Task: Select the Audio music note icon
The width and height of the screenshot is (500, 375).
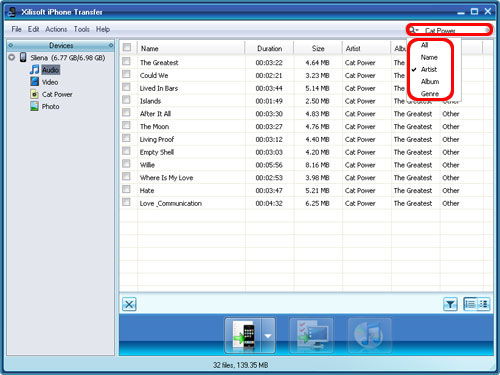Action: point(35,70)
